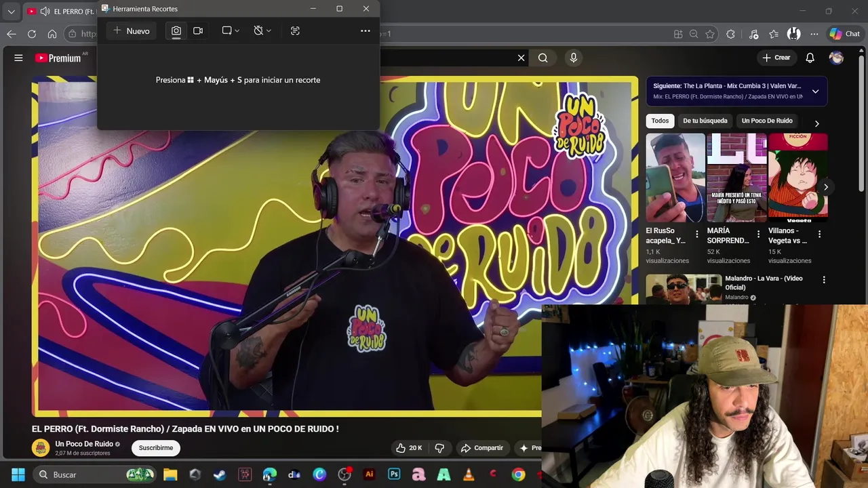868x488 pixels.
Task: Switch to video recording mode in Snipping Tool
Action: (198, 30)
